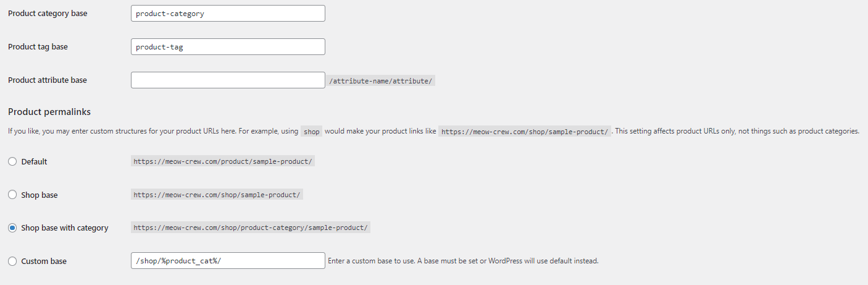The image size is (868, 285).
Task: Click the custom base /shop/%product_cat%/ text box
Action: click(228, 261)
